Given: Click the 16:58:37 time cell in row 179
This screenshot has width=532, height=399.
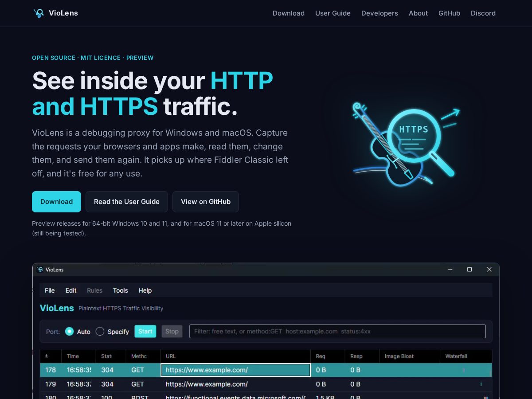Looking at the screenshot, I should (x=79, y=384).
